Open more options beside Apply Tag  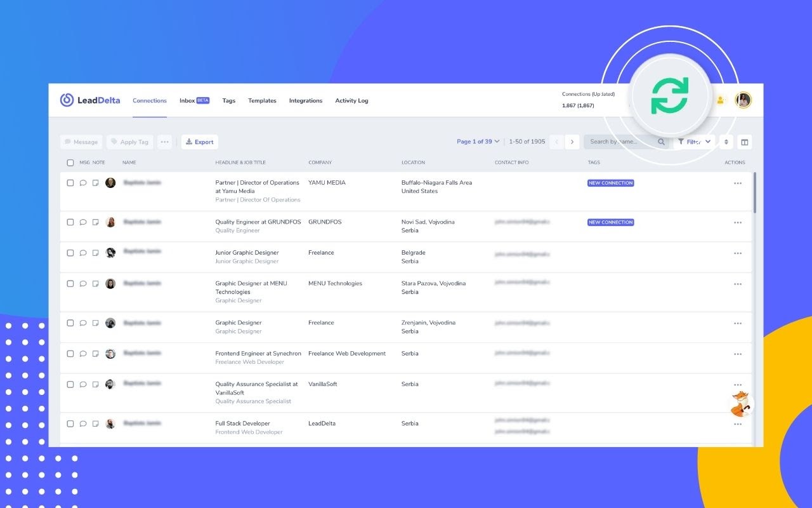[x=165, y=142]
